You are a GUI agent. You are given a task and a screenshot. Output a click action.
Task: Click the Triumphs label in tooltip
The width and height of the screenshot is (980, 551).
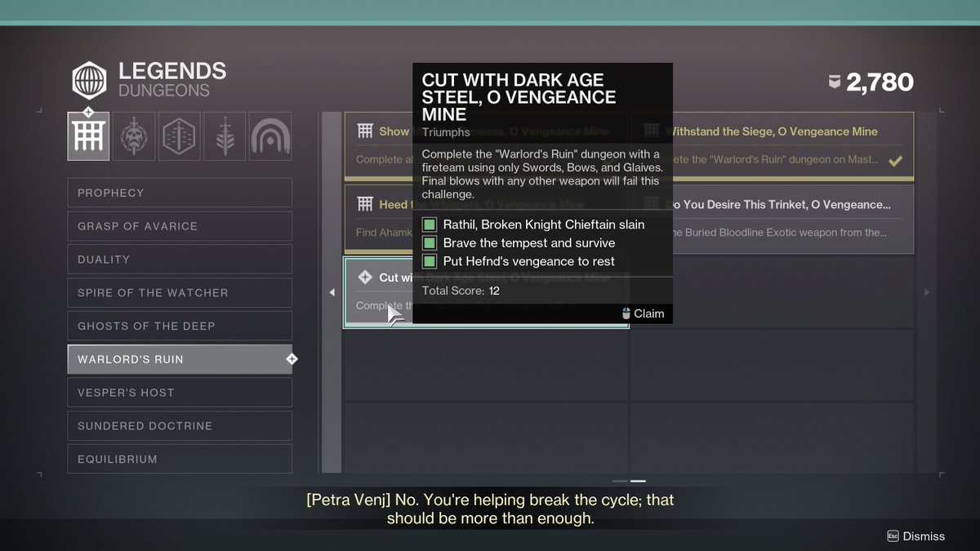click(x=446, y=131)
